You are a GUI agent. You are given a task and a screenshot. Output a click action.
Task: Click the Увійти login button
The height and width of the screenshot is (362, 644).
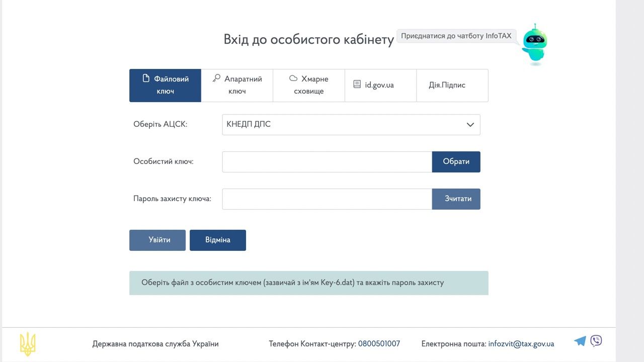tap(157, 240)
